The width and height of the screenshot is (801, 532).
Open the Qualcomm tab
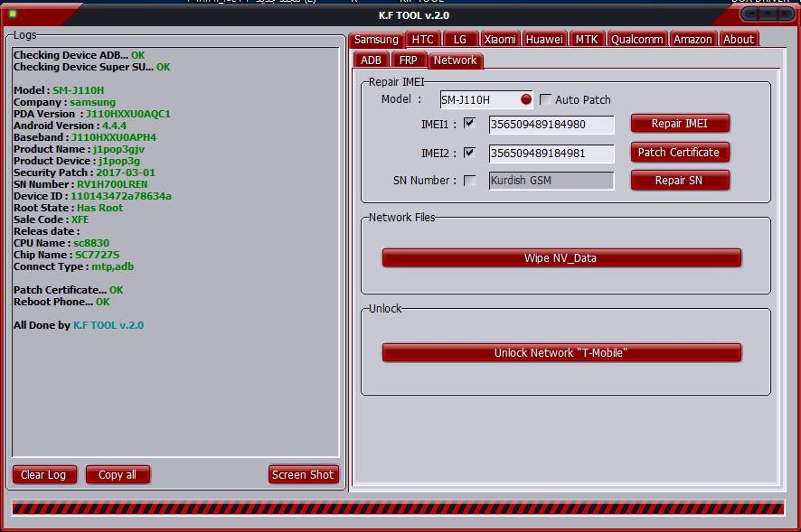[637, 39]
